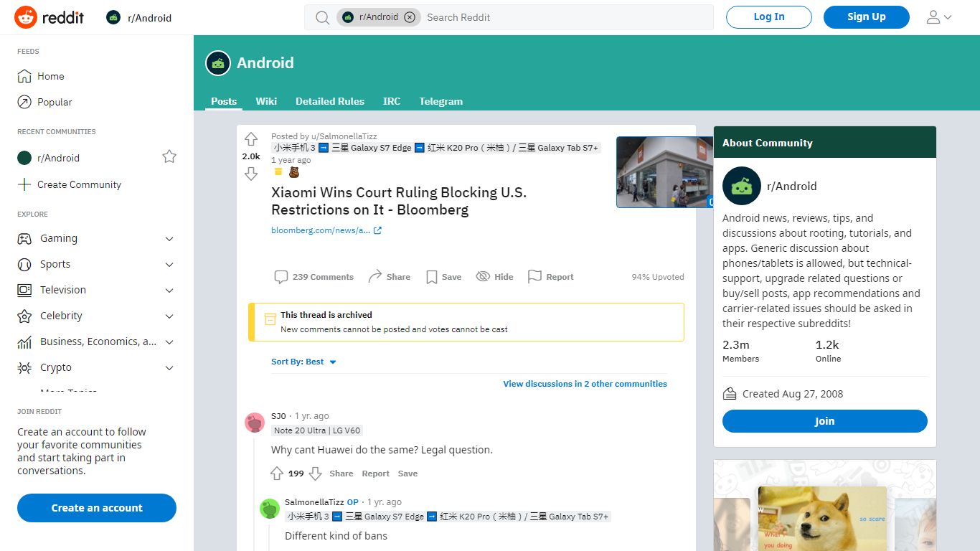Open the user account dropdown menu
The width and height of the screenshot is (980, 551).
[x=939, y=17]
